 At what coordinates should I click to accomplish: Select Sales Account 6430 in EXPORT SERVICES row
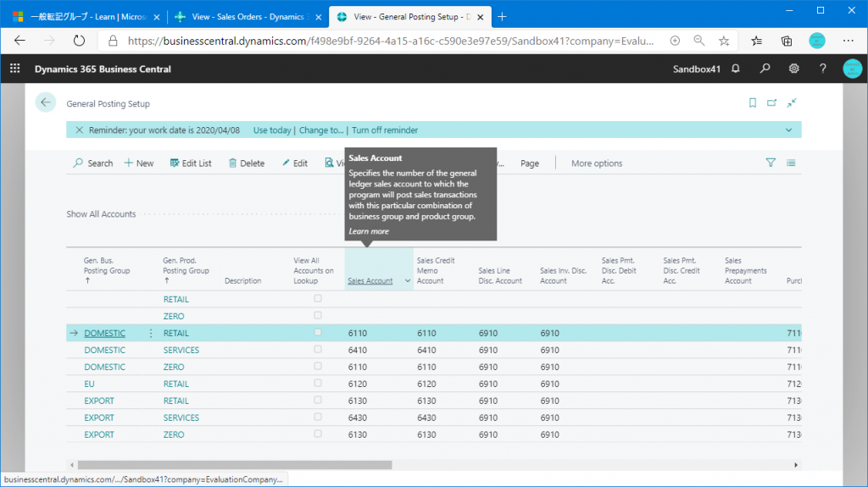358,418
